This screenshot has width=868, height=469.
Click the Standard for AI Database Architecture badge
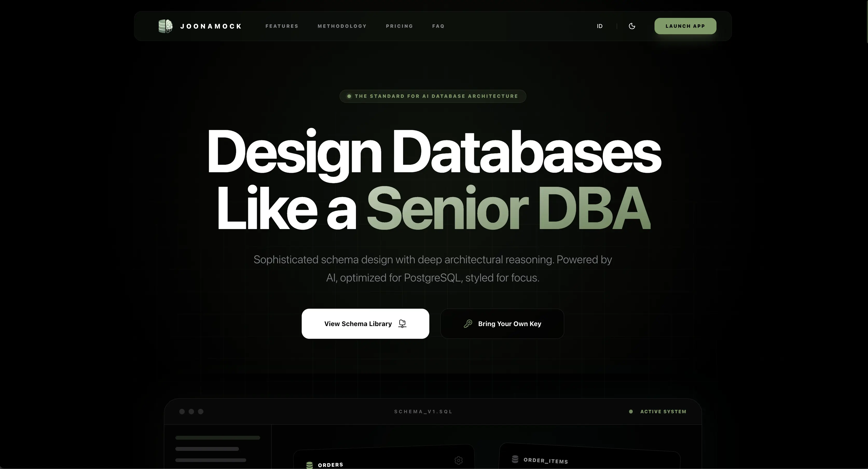433,96
